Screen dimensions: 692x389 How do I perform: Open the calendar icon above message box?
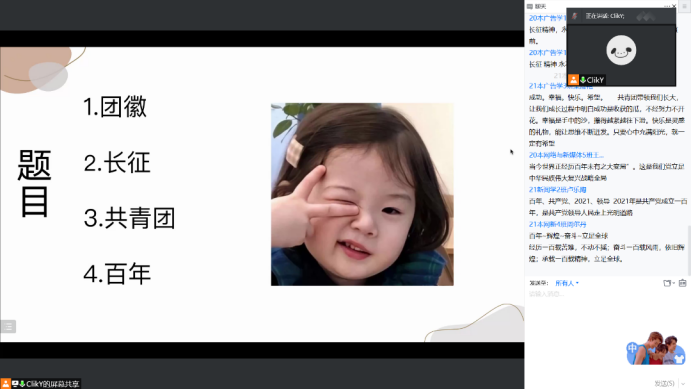(682, 283)
